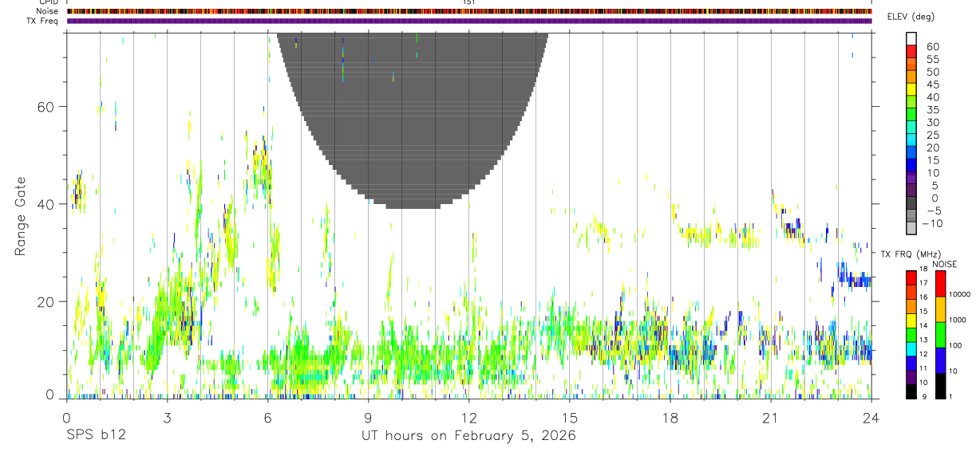Click the "UT hours on February 5, 2026" axis title
The image size is (980, 452).
[469, 436]
